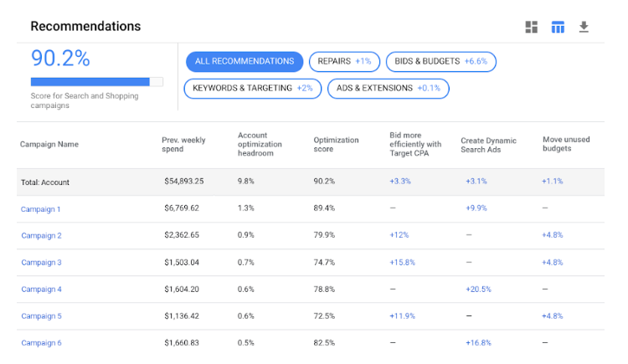This screenshot has width=628, height=364.
Task: Switch to the card grid view icon
Action: coord(531,27)
